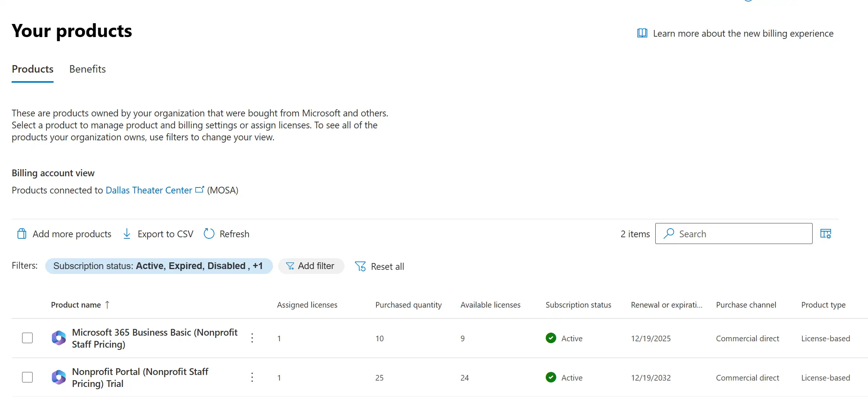This screenshot has height=412, width=868.
Task: Click Available licenses column header
Action: [x=491, y=305]
